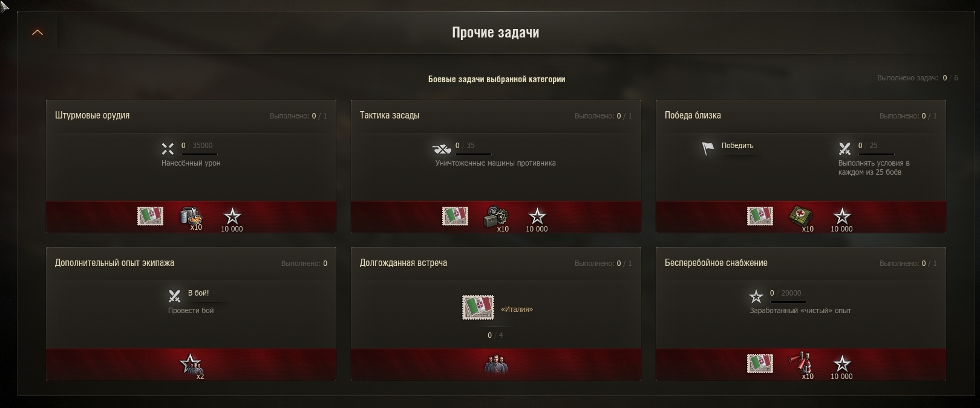This screenshot has width=980, height=408.
Task: Click the 10 000 star reward in Победа близка
Action: 841,219
